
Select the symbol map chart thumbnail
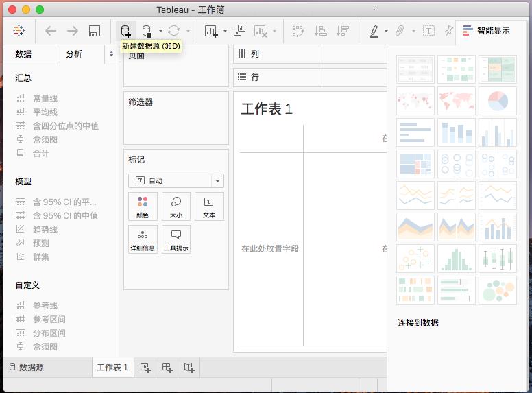click(x=415, y=101)
